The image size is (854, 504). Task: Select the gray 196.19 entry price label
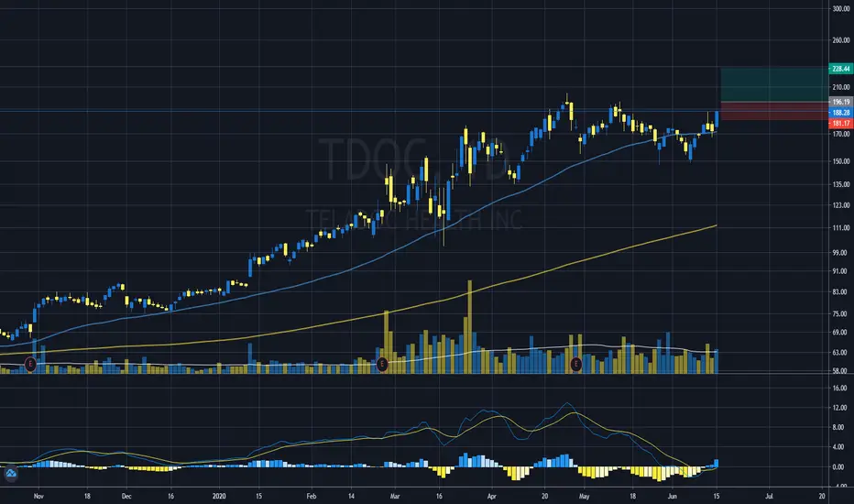(x=840, y=102)
